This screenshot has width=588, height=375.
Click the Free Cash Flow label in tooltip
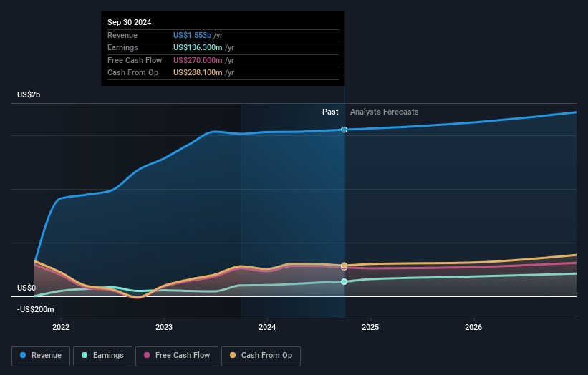coord(135,60)
